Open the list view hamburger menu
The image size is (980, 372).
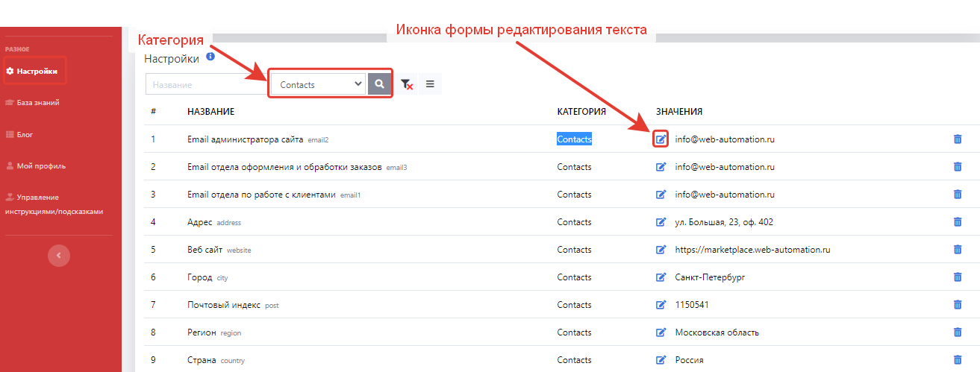click(x=430, y=84)
